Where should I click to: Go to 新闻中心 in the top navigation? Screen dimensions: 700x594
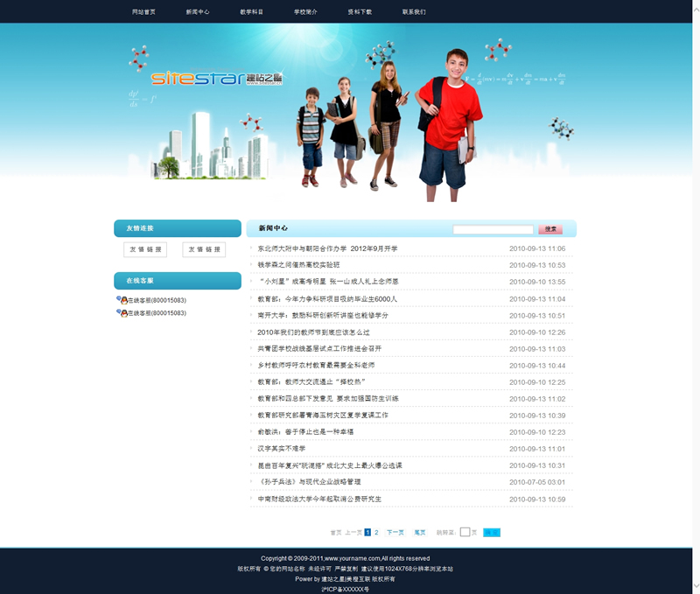(198, 12)
